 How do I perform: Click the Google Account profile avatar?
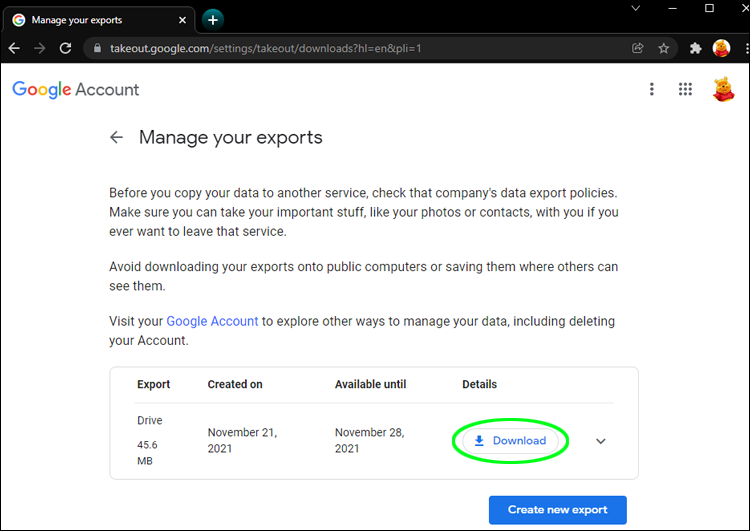pos(722,89)
